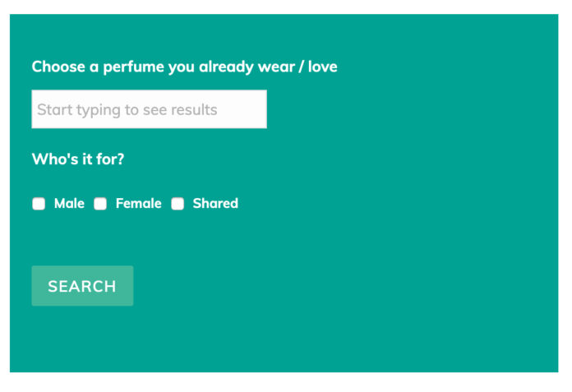Viewport: 572px width, 392px height.
Task: Click the 'Who's it for?' heading
Action: click(x=78, y=159)
